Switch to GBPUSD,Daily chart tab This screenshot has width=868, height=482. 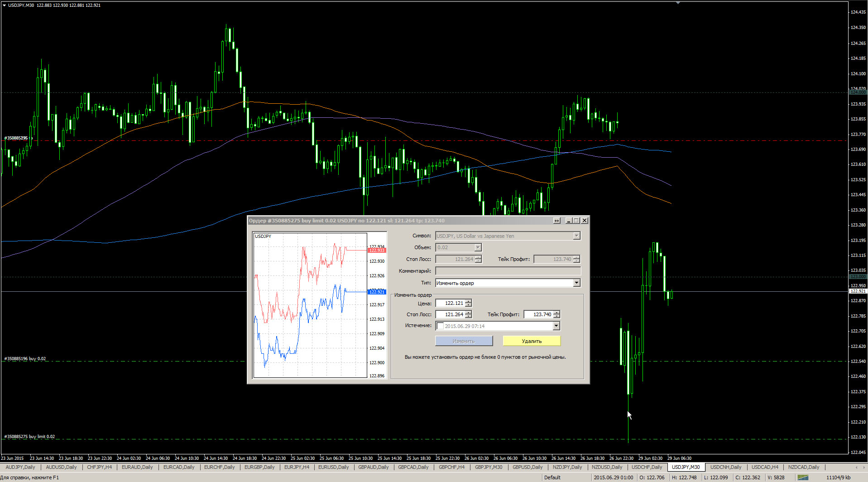point(528,467)
